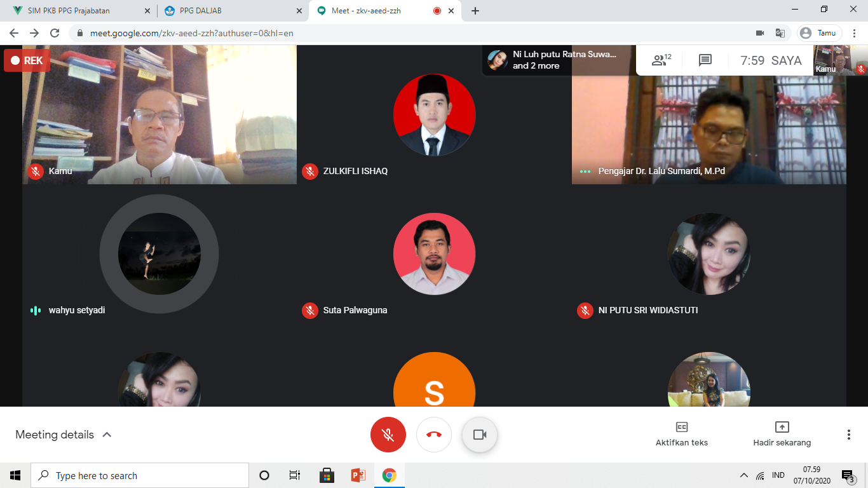Click the Type here to search box

point(140,475)
